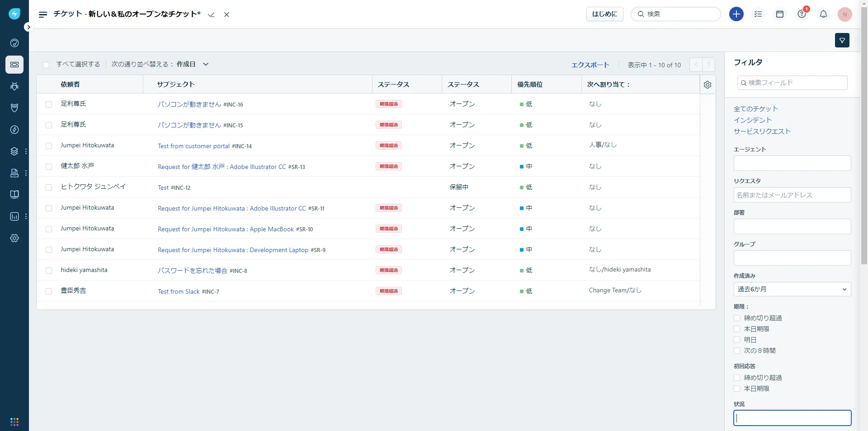Image resolution: width=868 pixels, height=431 pixels.
Task: Focus the 検索フィールド filter search box
Action: point(792,83)
